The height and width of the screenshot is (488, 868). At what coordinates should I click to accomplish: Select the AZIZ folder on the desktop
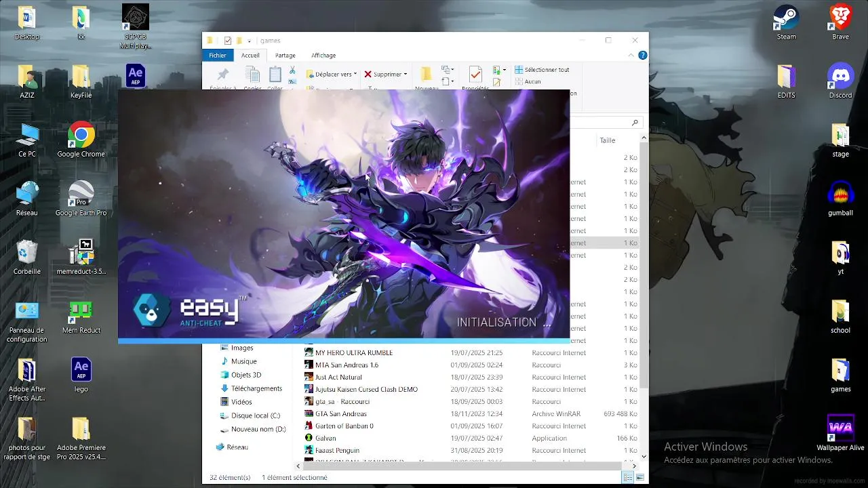(x=27, y=81)
